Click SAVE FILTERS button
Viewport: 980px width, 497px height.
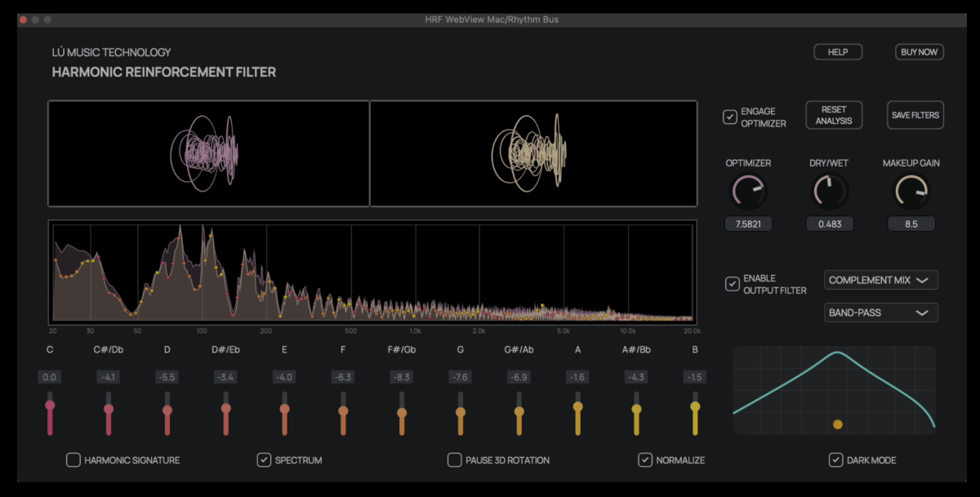pyautogui.click(x=915, y=115)
